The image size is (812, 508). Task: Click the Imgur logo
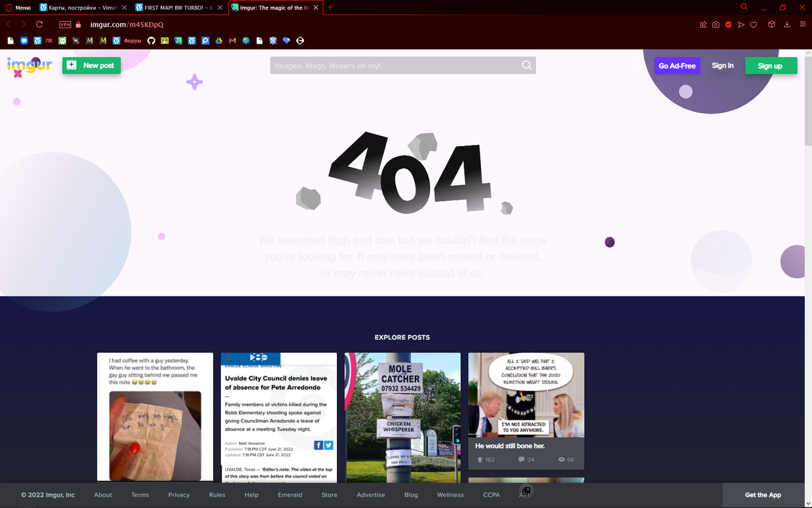(x=29, y=65)
